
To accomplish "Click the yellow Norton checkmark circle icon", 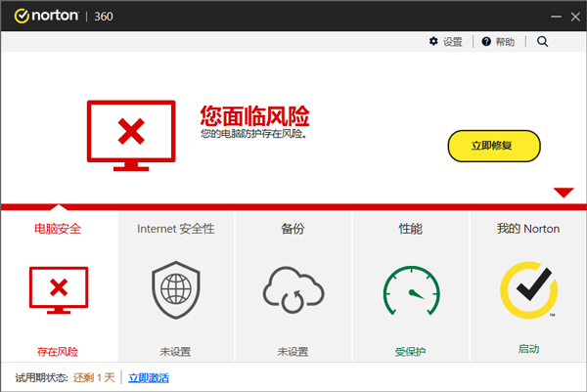I will coord(529,290).
